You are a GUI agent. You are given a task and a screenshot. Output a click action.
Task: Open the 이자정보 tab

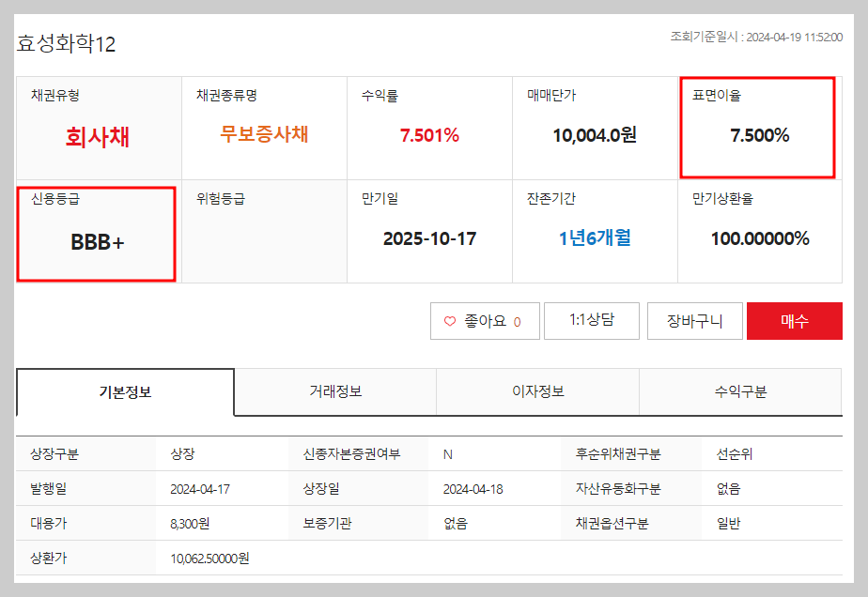537,391
